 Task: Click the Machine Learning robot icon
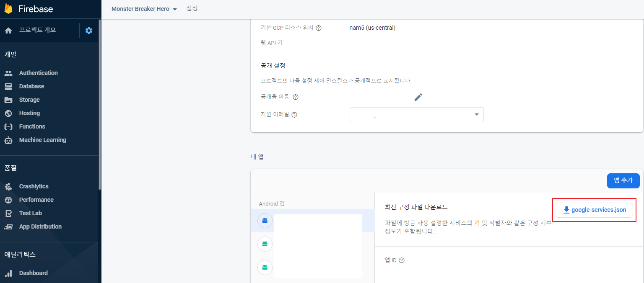coord(8,140)
